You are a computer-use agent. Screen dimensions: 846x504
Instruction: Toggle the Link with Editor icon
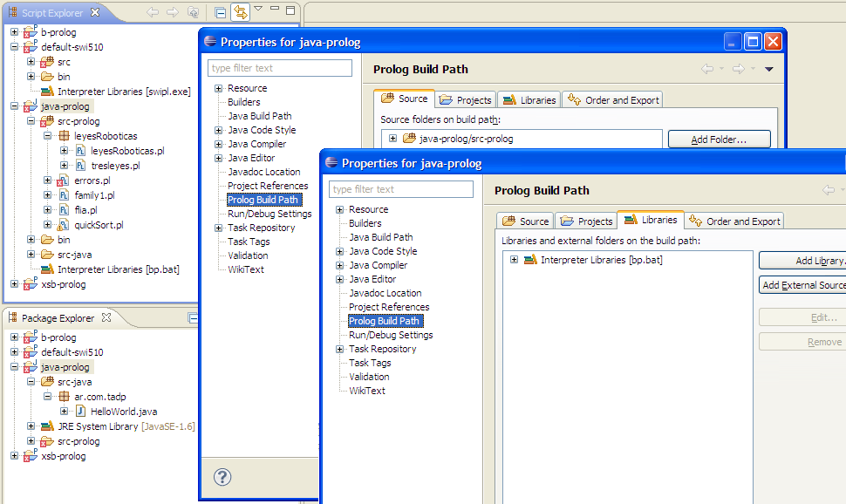click(242, 12)
